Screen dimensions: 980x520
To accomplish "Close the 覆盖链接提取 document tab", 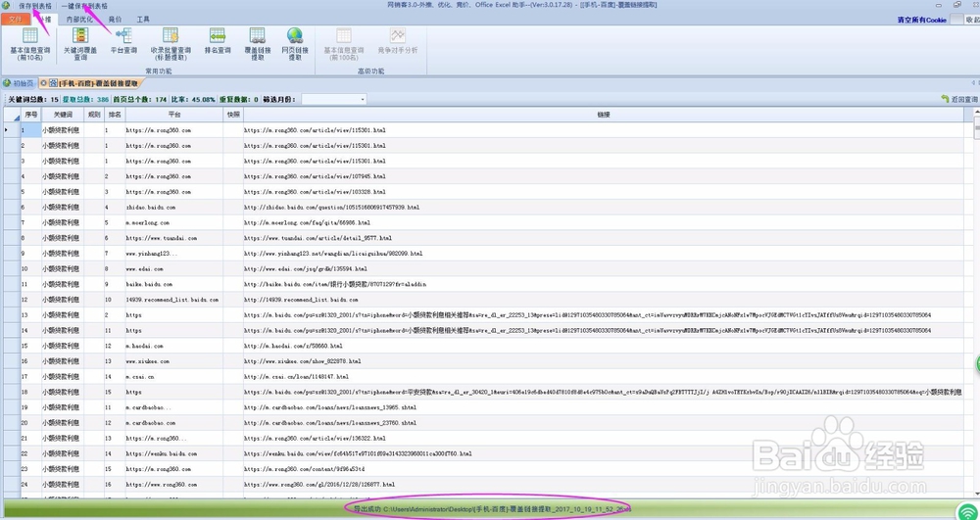I will point(43,83).
